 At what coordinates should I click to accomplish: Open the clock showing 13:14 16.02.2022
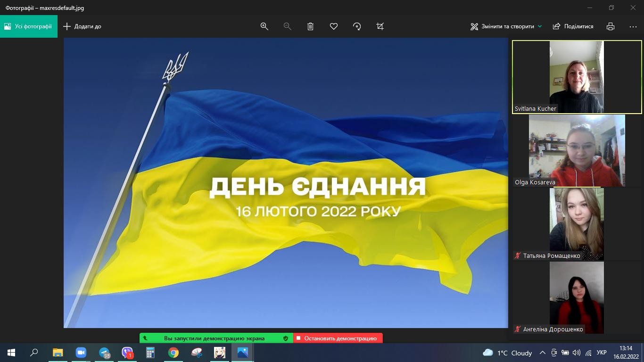(626, 353)
